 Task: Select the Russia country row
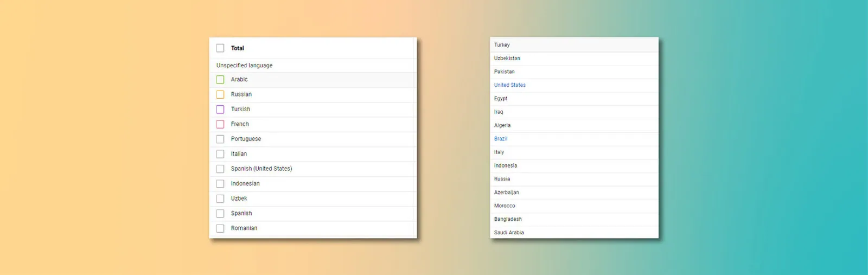pos(574,179)
